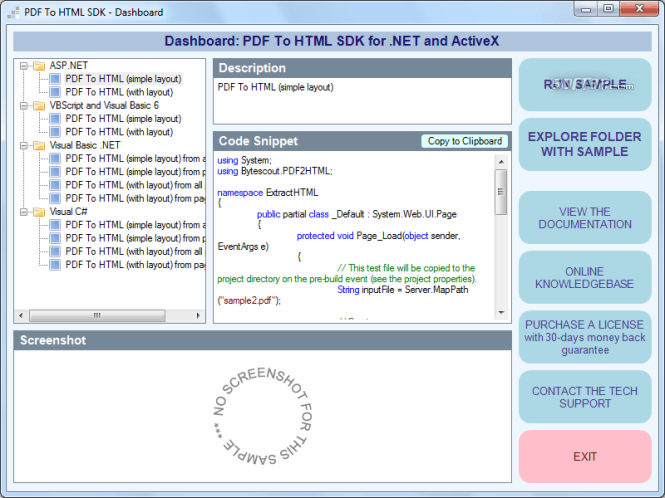Click the 'using Bytescout.PDF2HTML;' code line
Image resolution: width=665 pixels, height=498 pixels.
coord(275,171)
